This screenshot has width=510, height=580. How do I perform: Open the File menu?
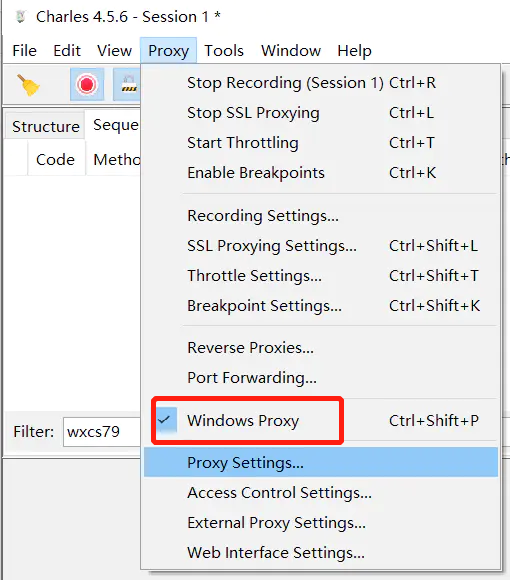[24, 50]
